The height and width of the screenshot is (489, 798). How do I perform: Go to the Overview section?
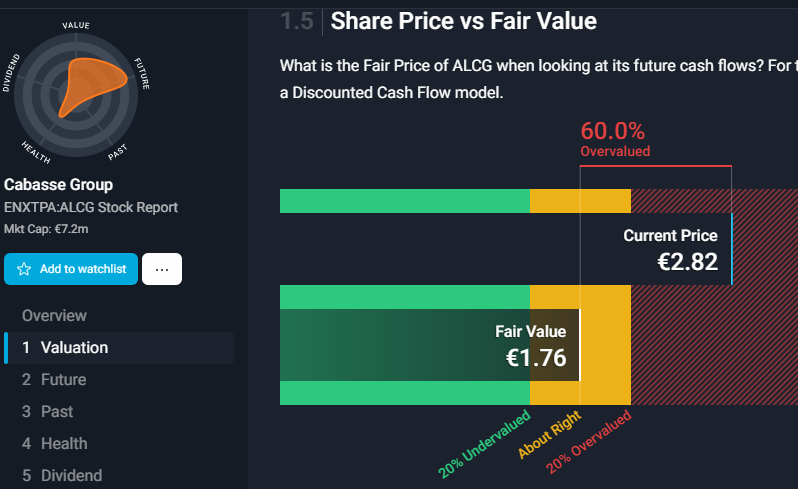[x=54, y=315]
